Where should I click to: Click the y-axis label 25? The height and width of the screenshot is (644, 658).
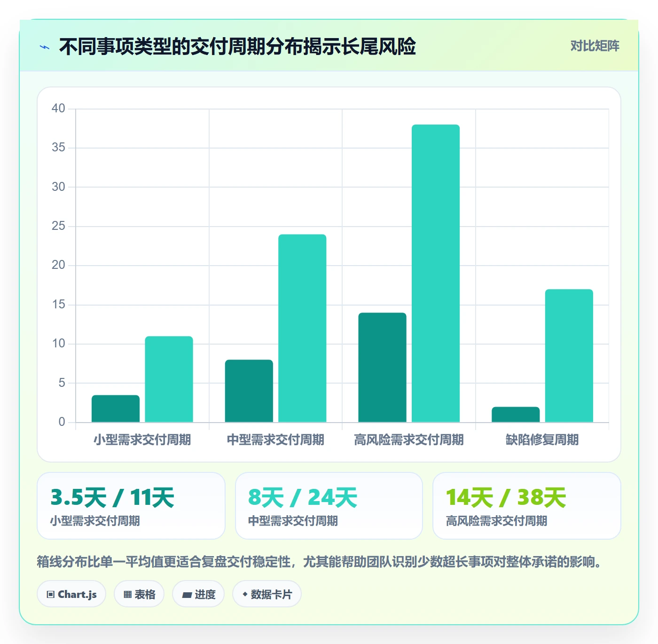(58, 226)
